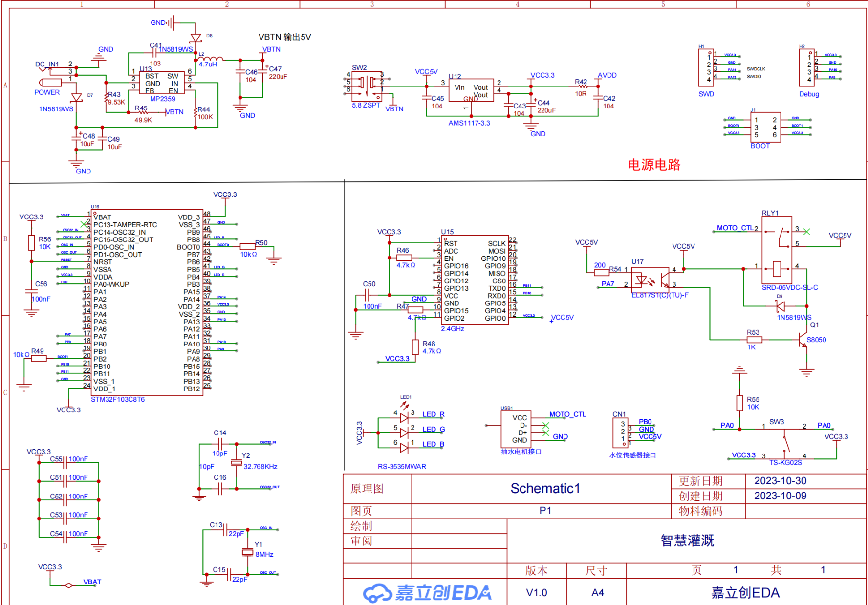Click the R53 1K resistor symbol
The image size is (868, 605).
pyautogui.click(x=754, y=340)
